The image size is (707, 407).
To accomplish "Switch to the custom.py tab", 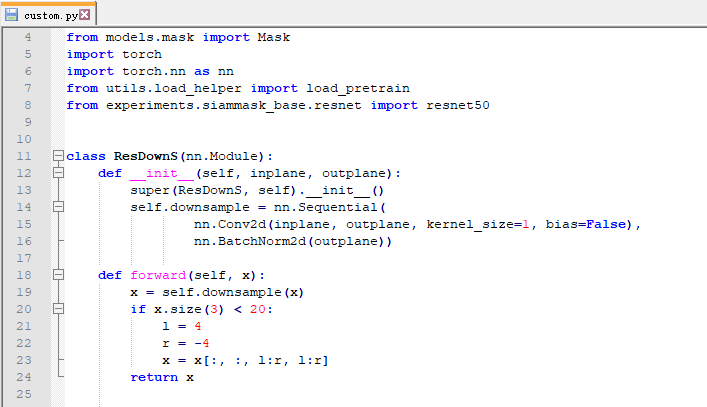I will coord(50,16).
